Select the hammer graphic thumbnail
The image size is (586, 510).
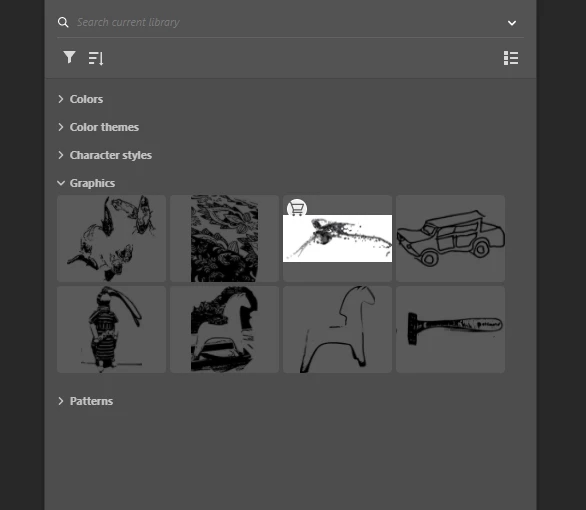[450, 330]
